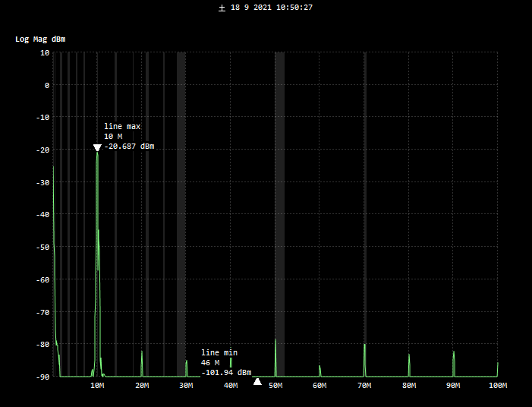Click the '20M' frequency axis label
Viewport: 532px width, 407px height.
[x=142, y=386]
